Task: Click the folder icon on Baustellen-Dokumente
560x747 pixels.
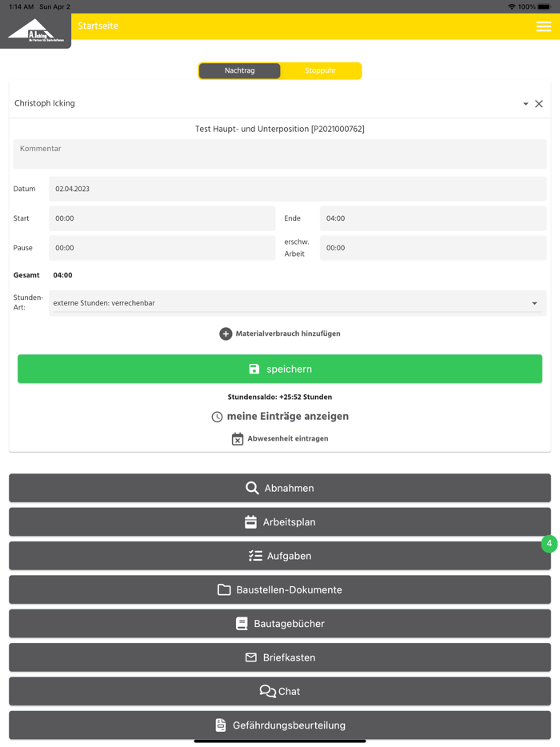Action: point(224,589)
